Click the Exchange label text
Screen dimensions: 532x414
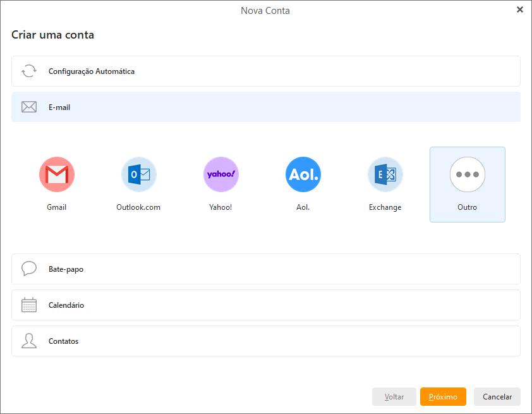coord(385,207)
